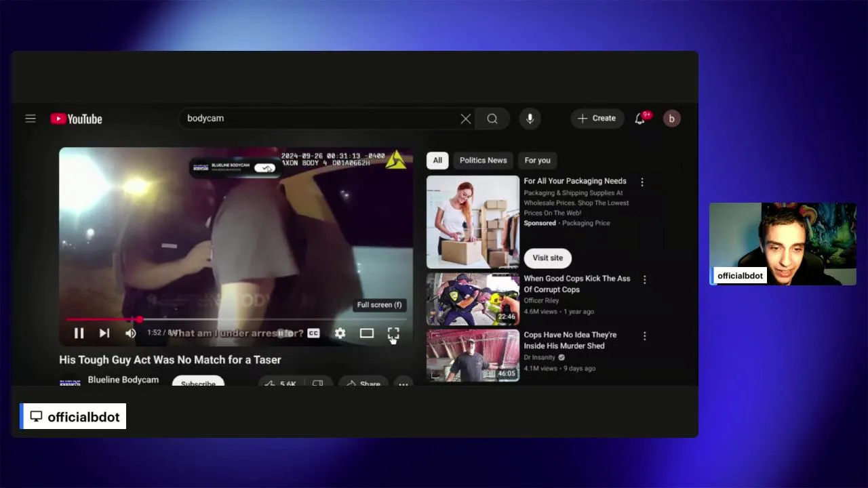Open the video's more actions ellipsis
868x488 pixels.
(403, 383)
